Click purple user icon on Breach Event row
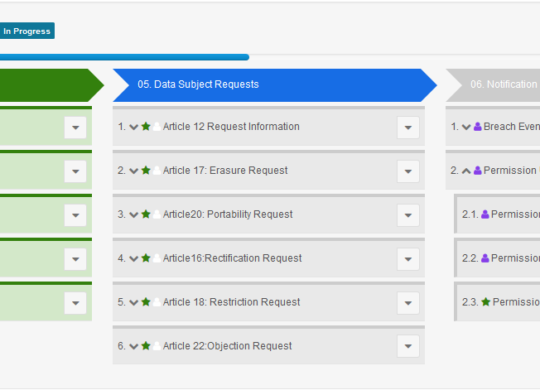Viewport: 540px width, 390px height. [x=478, y=127]
